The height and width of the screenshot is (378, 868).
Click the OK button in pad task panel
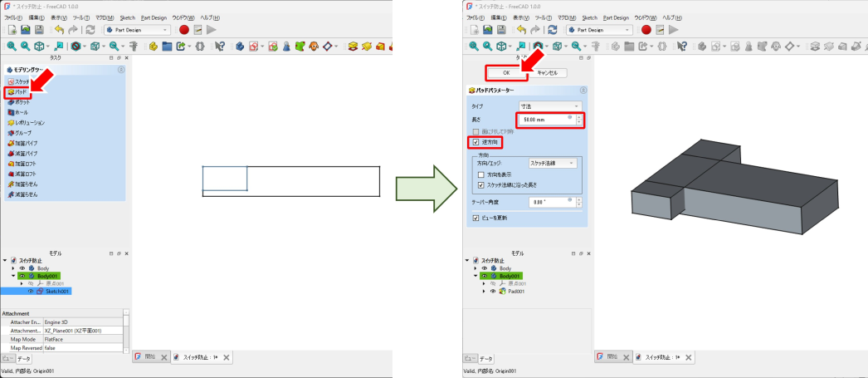[x=505, y=73]
